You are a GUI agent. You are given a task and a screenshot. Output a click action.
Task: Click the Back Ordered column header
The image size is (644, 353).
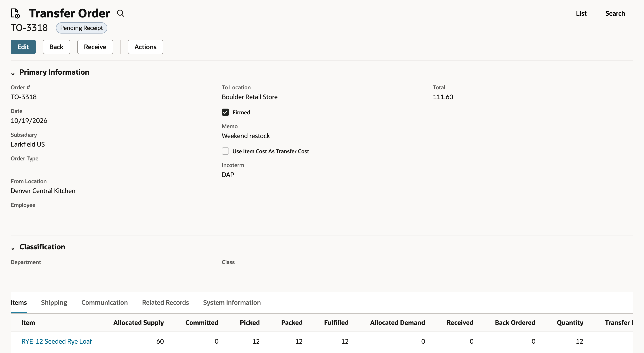(x=515, y=323)
